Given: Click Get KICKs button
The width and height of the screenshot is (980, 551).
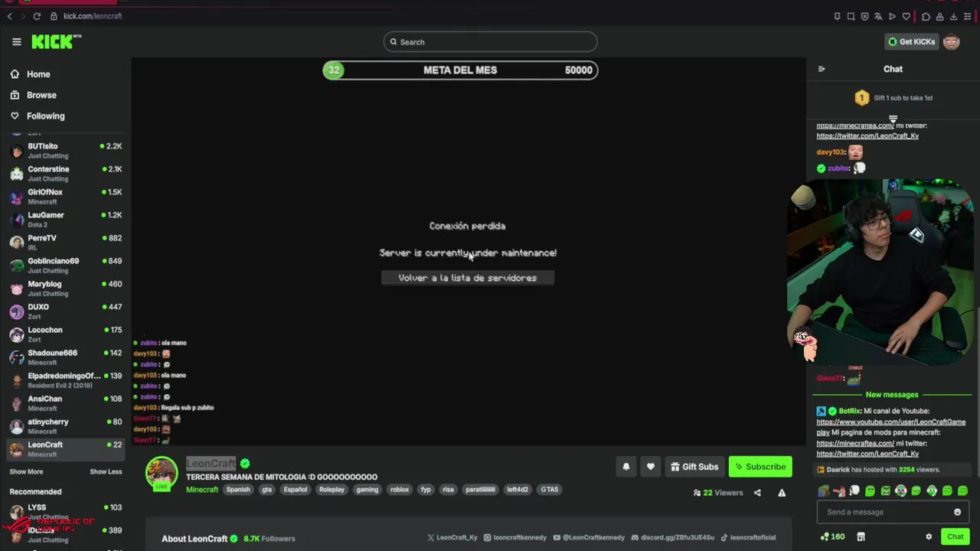Looking at the screenshot, I should point(911,41).
